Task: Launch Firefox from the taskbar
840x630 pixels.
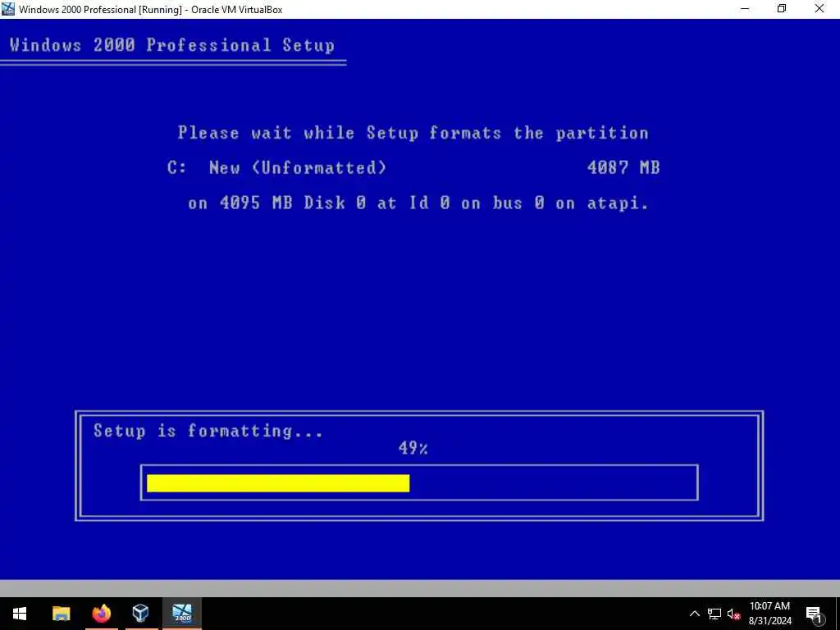Action: tap(101, 614)
